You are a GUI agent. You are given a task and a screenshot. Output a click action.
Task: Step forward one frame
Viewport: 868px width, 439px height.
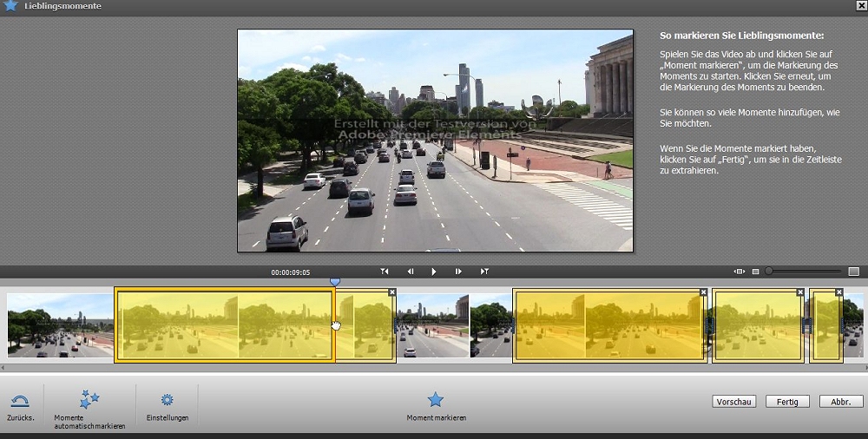click(x=458, y=272)
